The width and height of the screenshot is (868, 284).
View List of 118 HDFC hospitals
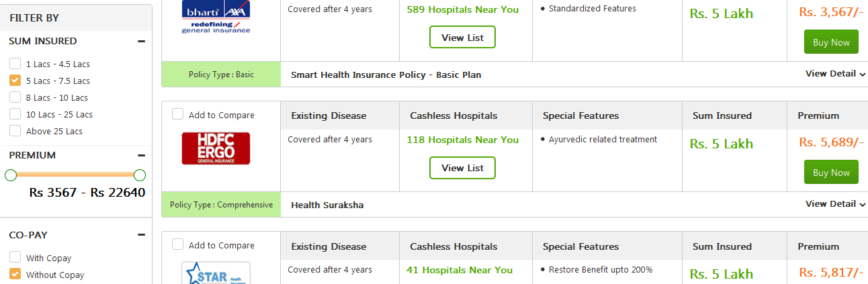click(462, 168)
